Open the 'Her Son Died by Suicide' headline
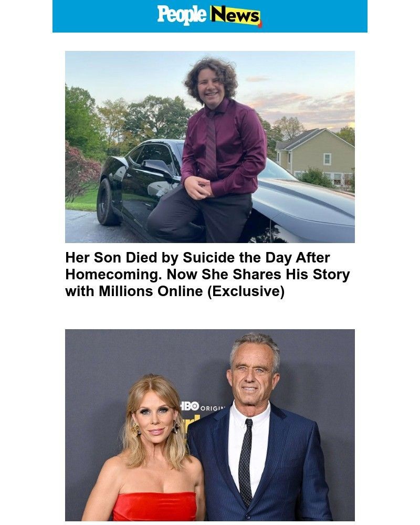Image resolution: width=420 pixels, height=525 pixels. 208,274
